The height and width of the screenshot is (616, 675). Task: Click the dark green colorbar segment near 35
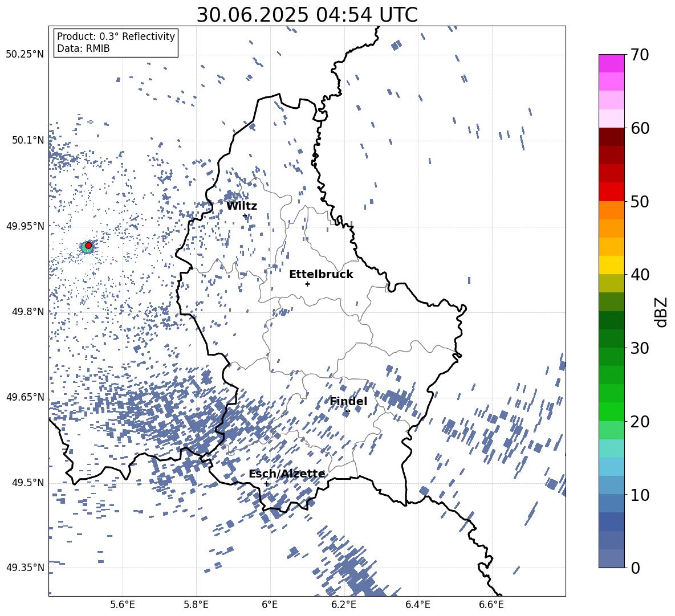pyautogui.click(x=611, y=320)
